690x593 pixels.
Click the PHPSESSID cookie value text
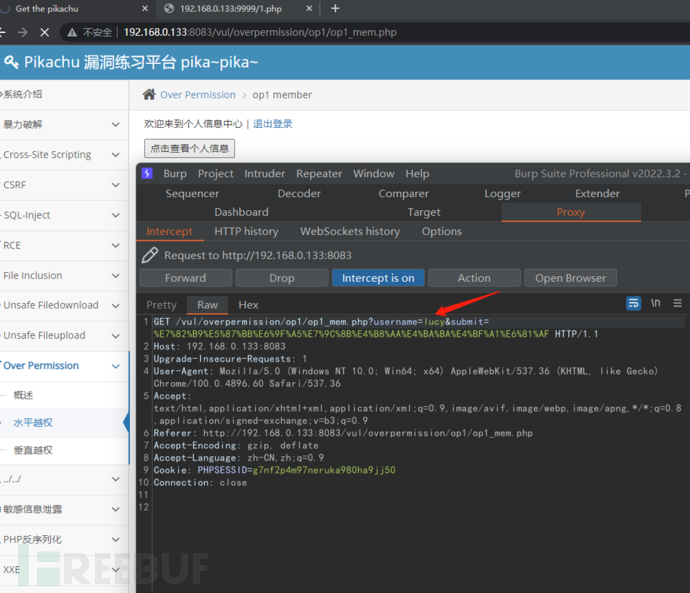324,470
